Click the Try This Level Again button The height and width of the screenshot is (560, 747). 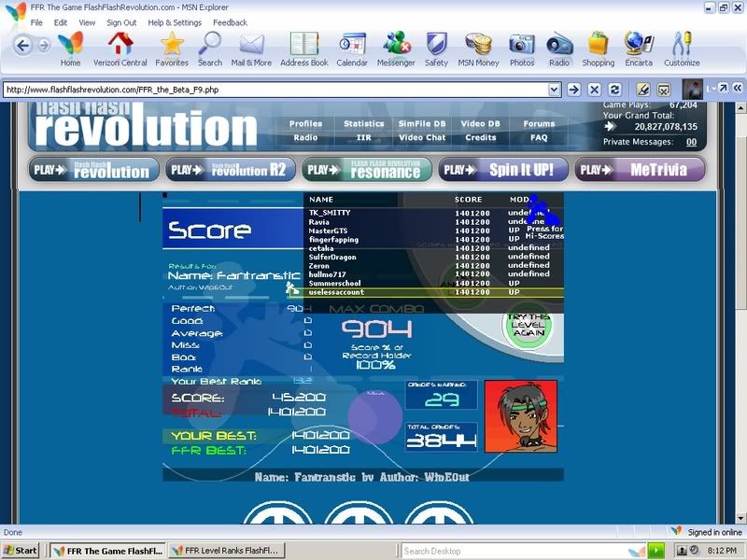click(x=529, y=327)
